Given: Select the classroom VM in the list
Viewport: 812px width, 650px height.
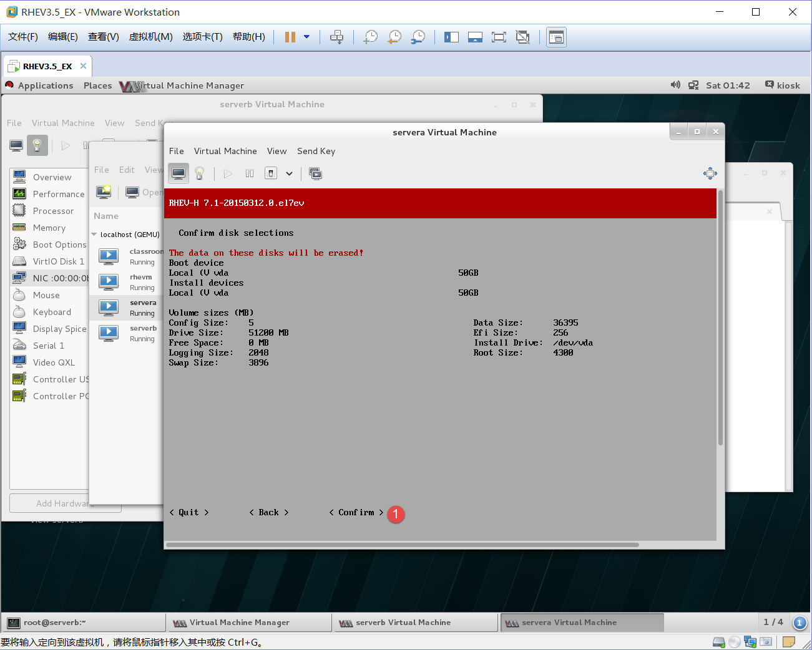Looking at the screenshot, I should tap(127, 256).
